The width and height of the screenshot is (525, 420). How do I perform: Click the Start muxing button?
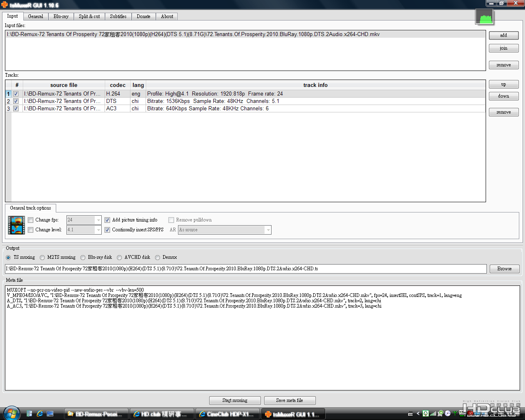235,400
